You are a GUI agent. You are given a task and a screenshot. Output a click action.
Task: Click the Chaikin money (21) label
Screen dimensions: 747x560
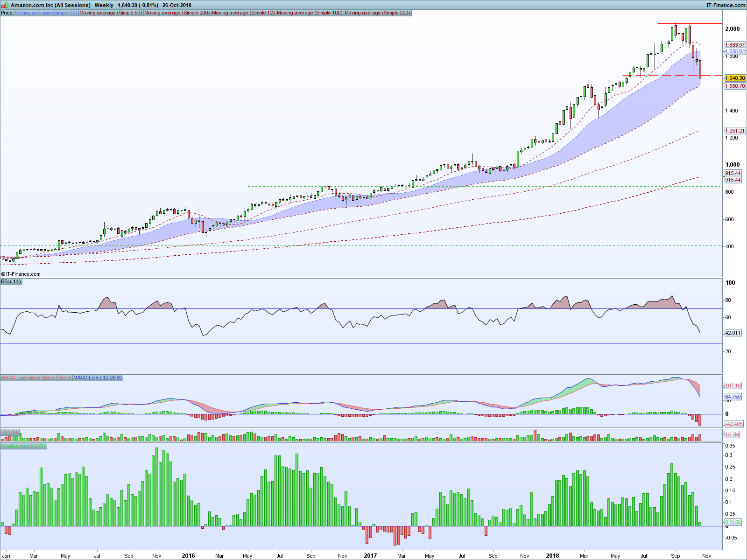tap(23, 446)
